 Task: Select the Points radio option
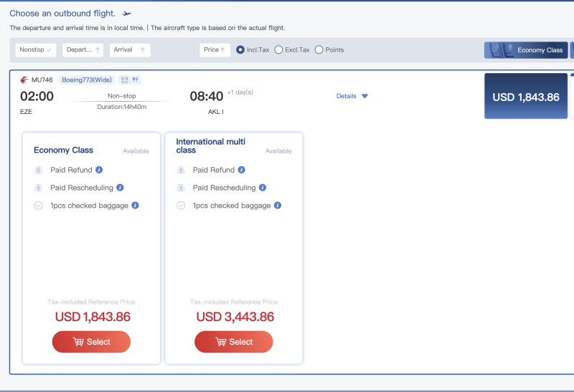tap(319, 50)
